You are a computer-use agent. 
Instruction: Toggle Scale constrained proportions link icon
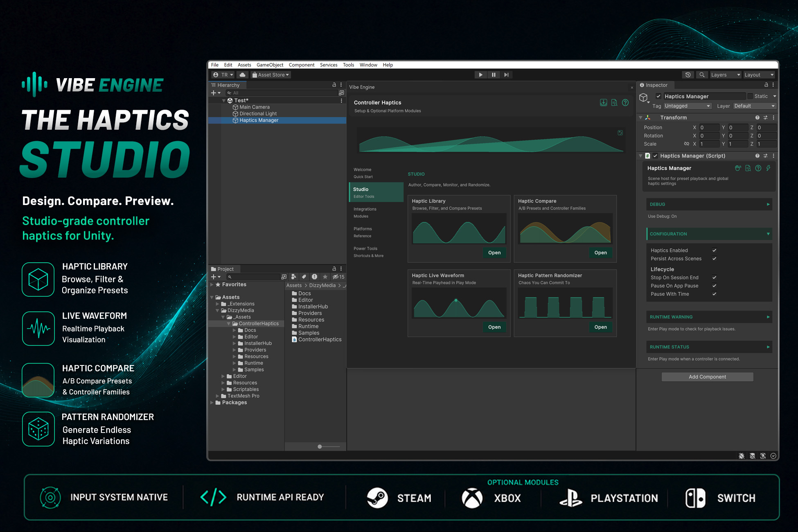click(x=686, y=144)
